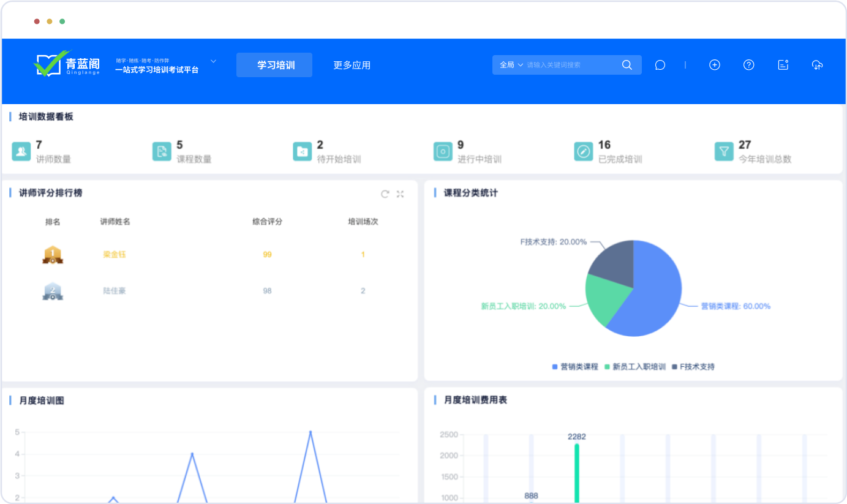Click the chat message bubble icon

click(x=660, y=65)
